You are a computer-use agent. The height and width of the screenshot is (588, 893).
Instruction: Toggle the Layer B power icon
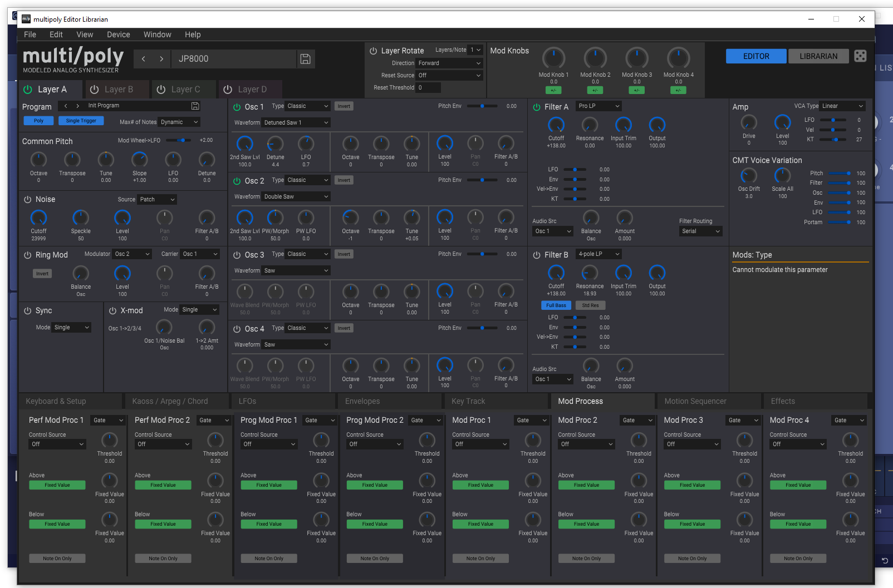pos(95,90)
